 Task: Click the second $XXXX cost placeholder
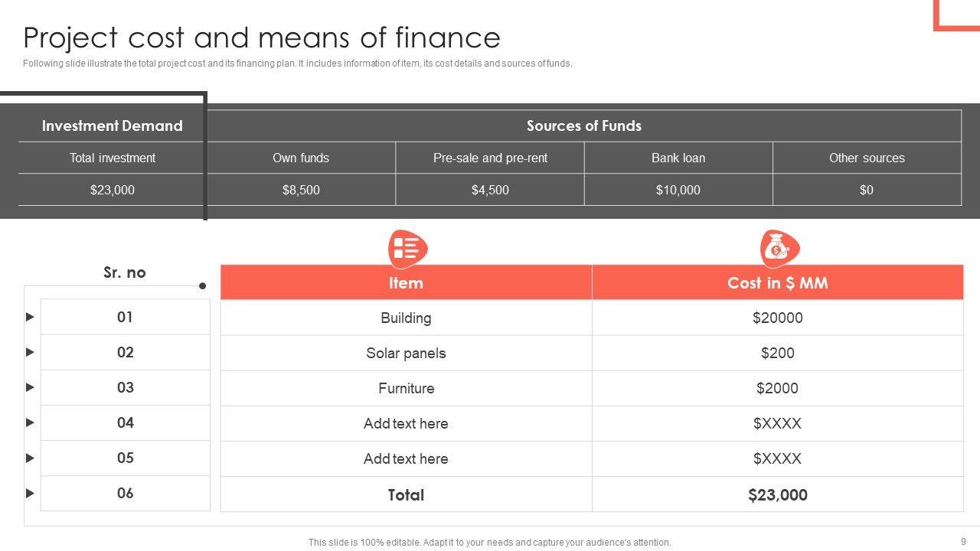[777, 458]
